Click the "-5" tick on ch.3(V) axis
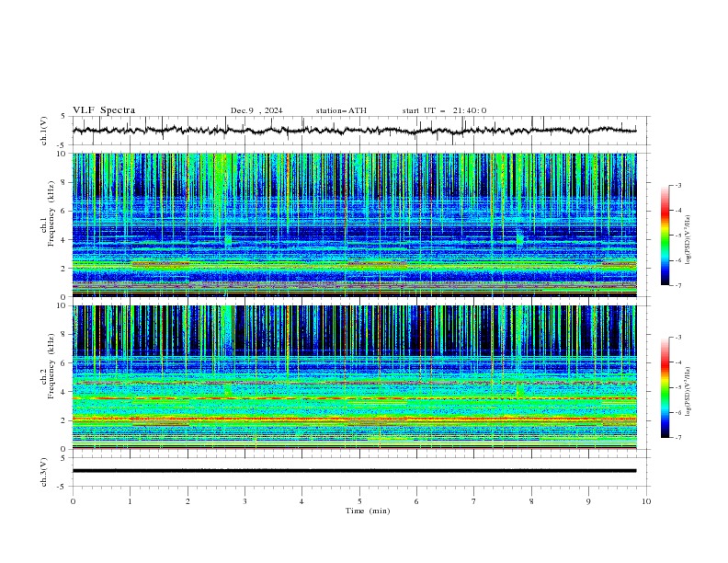Screen dimensions: 728x563 [x=63, y=488]
